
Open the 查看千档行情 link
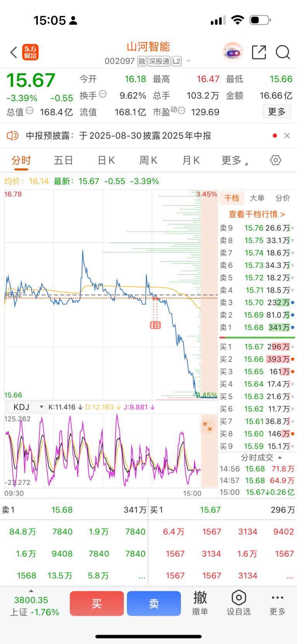(x=257, y=214)
